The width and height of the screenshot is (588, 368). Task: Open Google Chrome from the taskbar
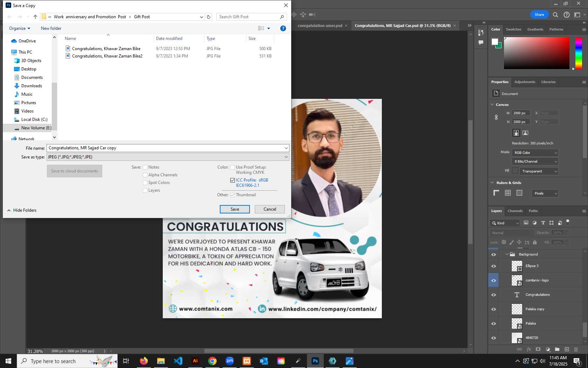click(212, 361)
